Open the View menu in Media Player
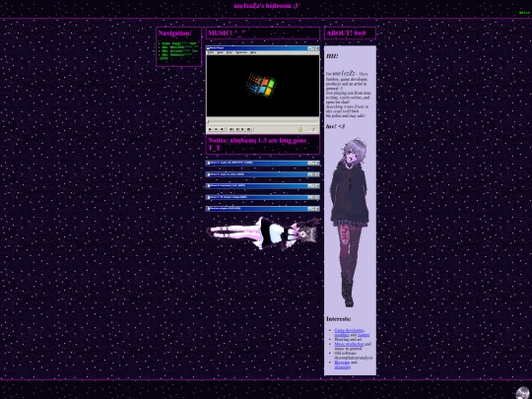 click(x=221, y=52)
